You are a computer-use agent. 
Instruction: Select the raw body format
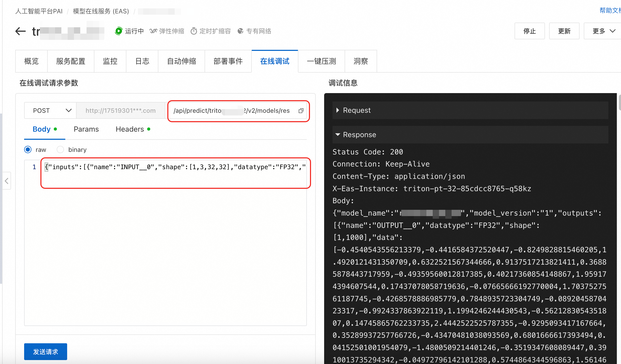click(x=28, y=149)
